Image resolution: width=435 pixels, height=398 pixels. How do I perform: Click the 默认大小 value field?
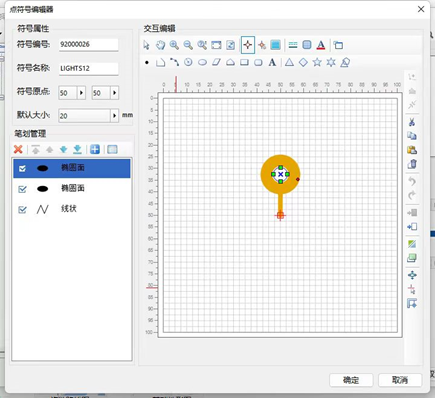click(x=85, y=116)
